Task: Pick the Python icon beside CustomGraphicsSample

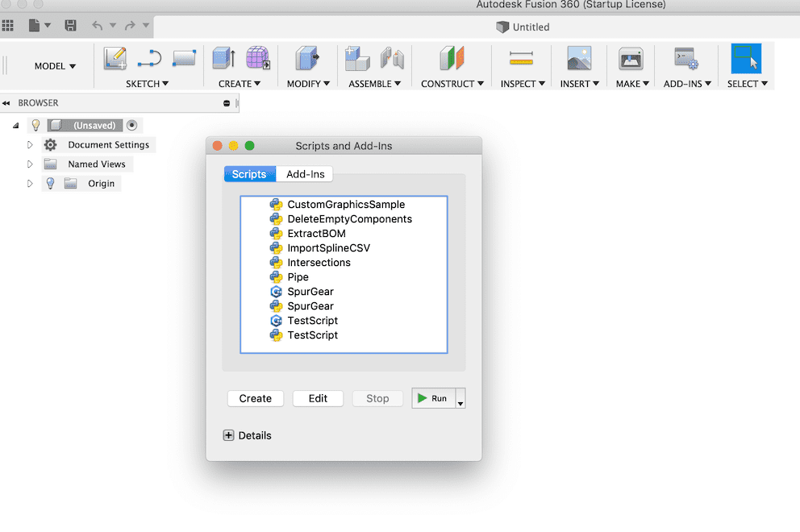Action: (x=276, y=205)
